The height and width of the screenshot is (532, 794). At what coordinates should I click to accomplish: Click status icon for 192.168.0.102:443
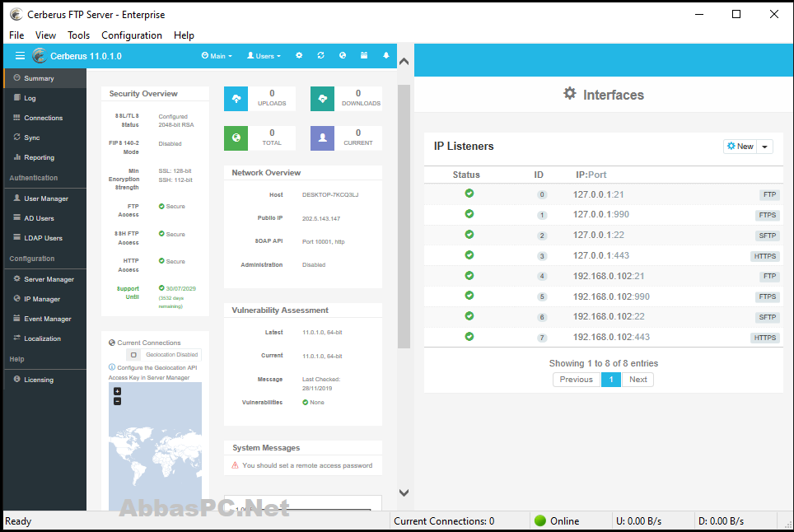pyautogui.click(x=469, y=336)
